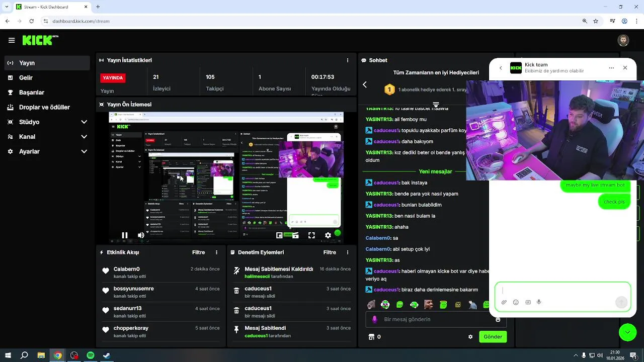The height and width of the screenshot is (362, 644).
Task: Open Kick team widget more options
Action: click(x=611, y=68)
